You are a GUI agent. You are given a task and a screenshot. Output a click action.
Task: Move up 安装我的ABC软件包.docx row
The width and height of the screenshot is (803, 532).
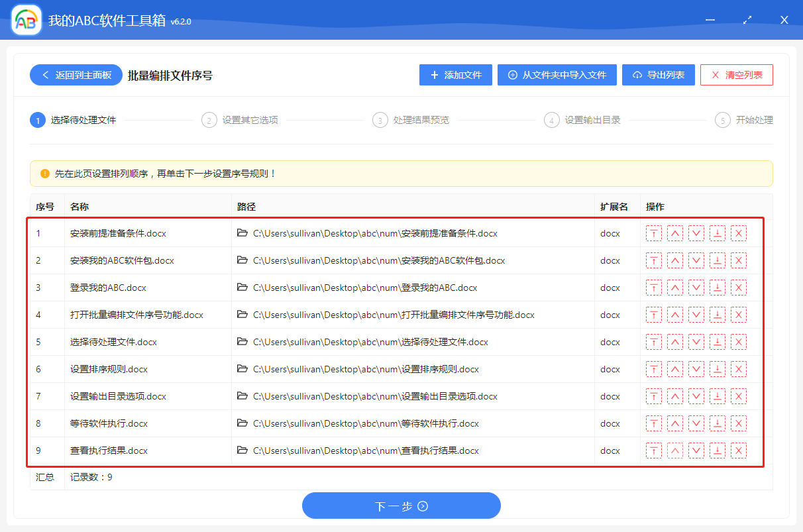(x=675, y=260)
